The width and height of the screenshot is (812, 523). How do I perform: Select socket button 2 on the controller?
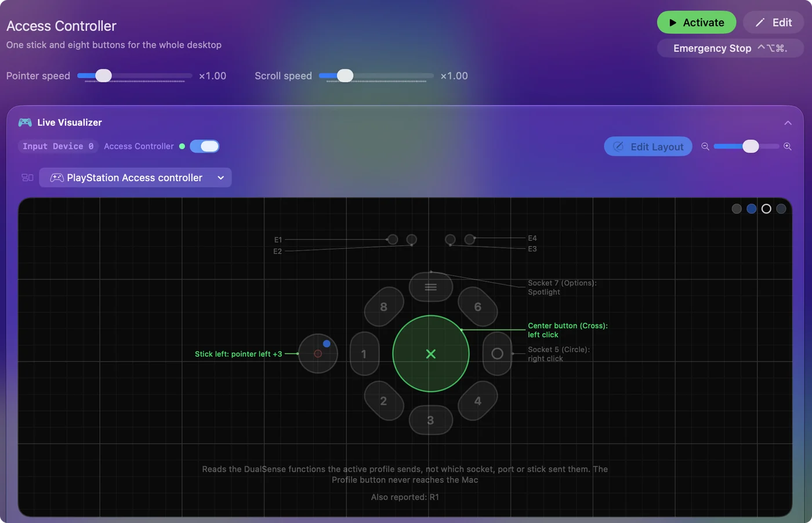[384, 401]
